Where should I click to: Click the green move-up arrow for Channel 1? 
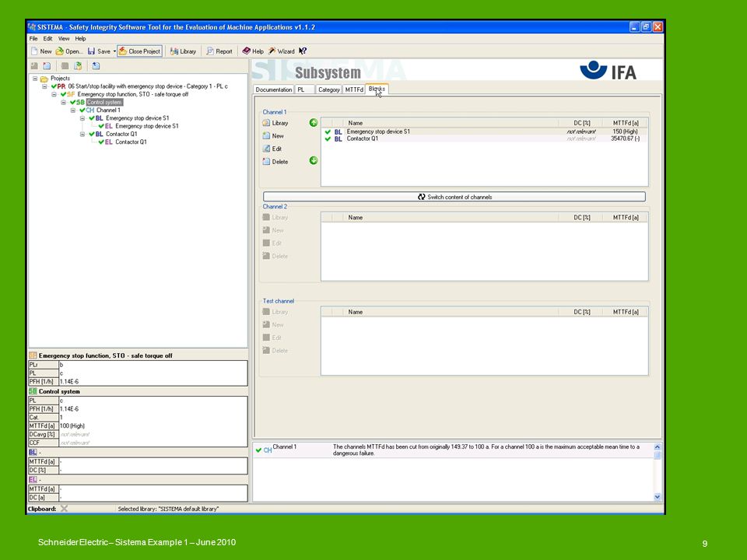314,122
